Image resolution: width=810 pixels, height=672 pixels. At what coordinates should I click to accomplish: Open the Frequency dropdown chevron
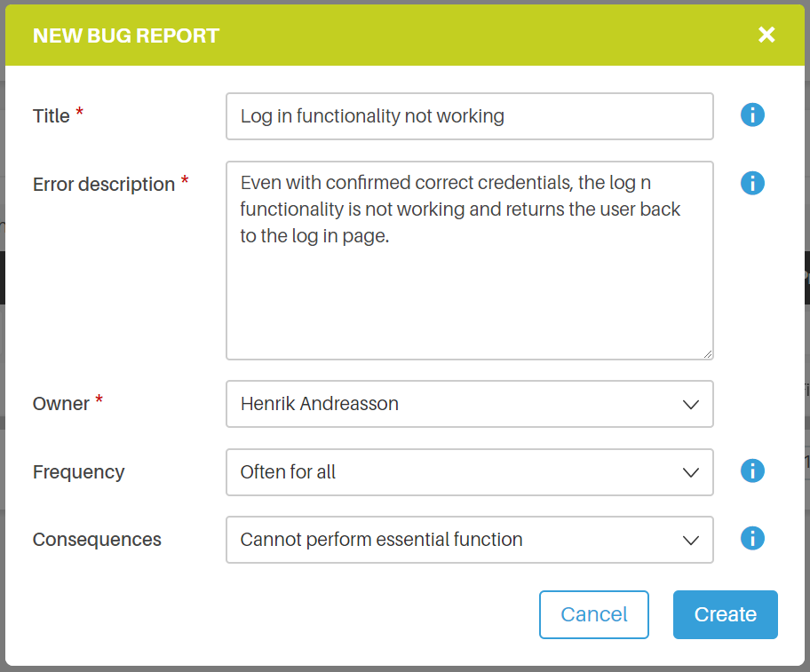click(691, 472)
